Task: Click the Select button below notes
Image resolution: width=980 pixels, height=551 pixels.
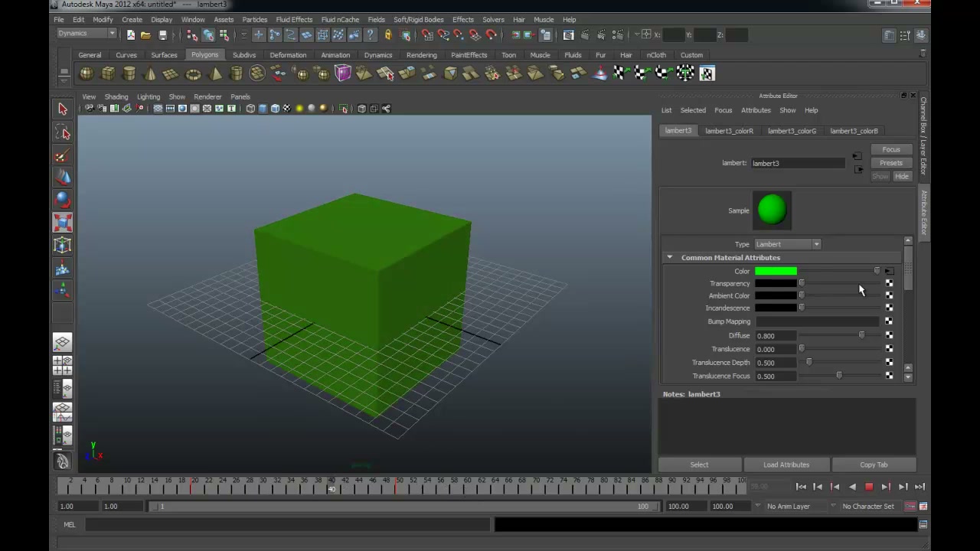Action: (699, 465)
